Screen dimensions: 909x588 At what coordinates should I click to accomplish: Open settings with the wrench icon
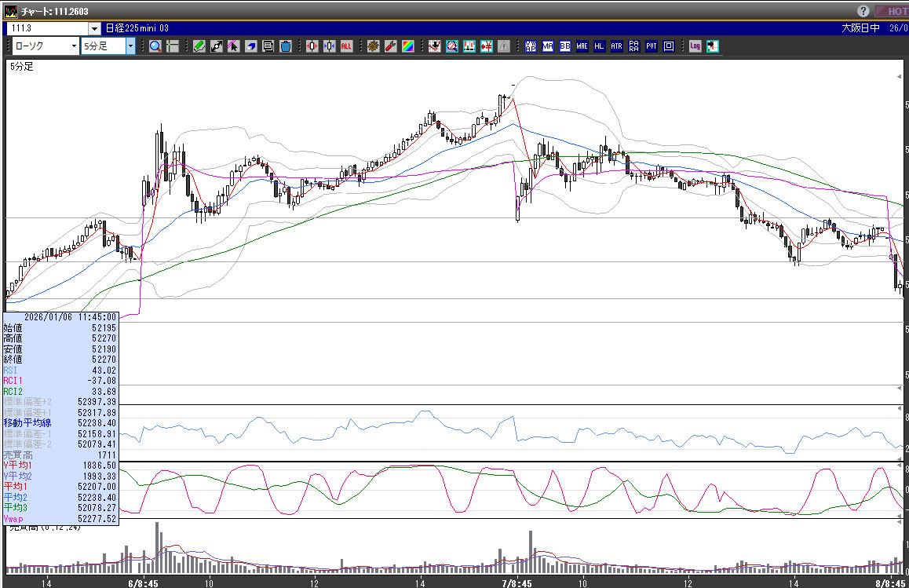click(390, 46)
